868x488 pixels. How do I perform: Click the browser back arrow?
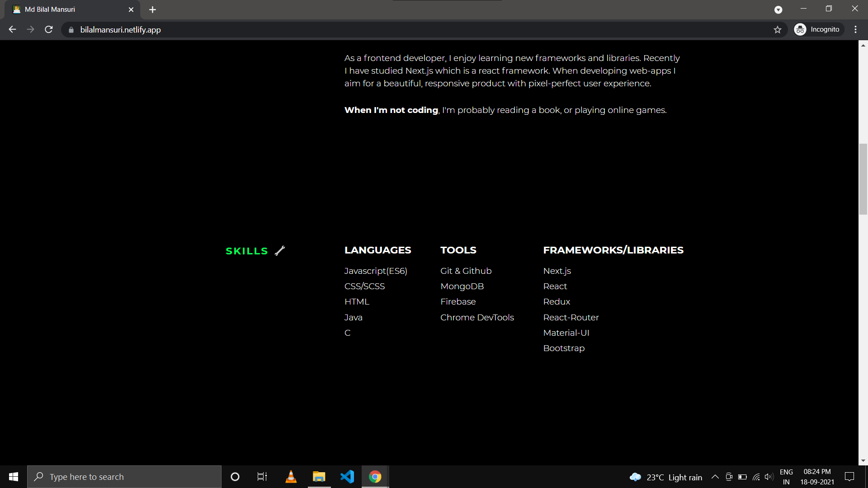(12, 29)
